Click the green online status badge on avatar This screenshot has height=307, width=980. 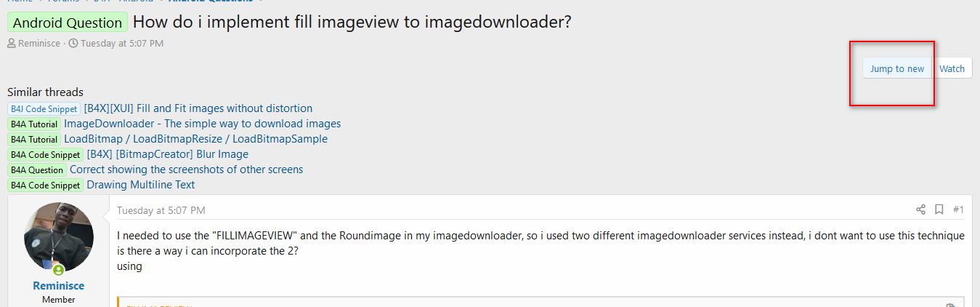tap(59, 270)
